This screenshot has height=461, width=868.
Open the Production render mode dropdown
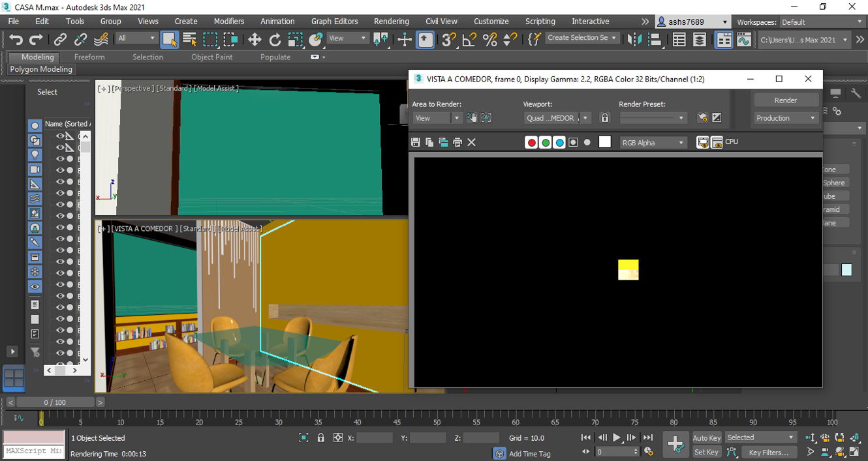(786, 118)
